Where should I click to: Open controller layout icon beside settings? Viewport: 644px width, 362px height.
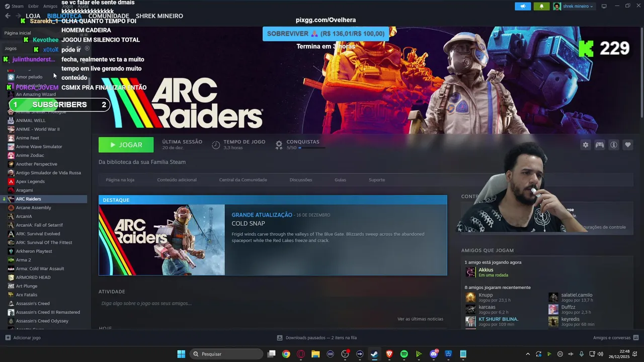click(600, 145)
